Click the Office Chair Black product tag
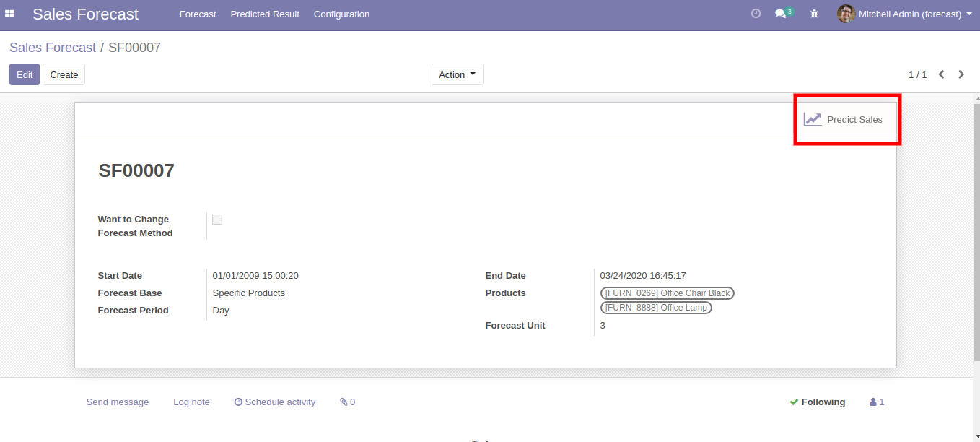 coord(667,293)
